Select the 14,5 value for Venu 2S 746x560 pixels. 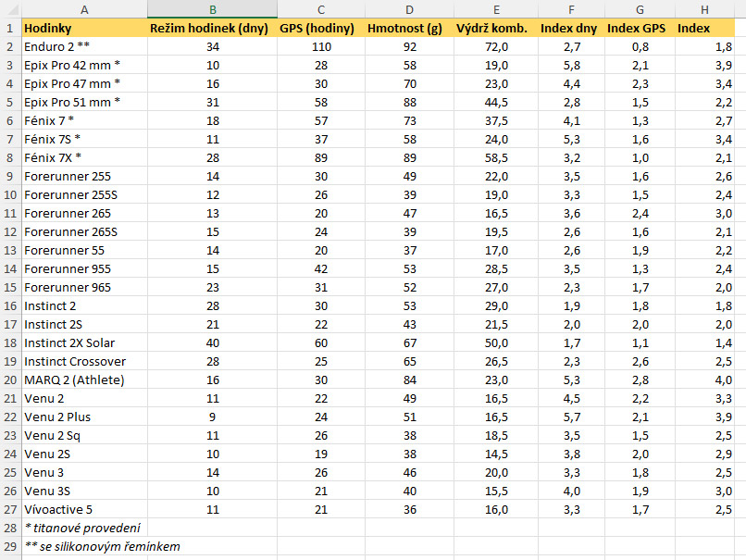coord(496,454)
